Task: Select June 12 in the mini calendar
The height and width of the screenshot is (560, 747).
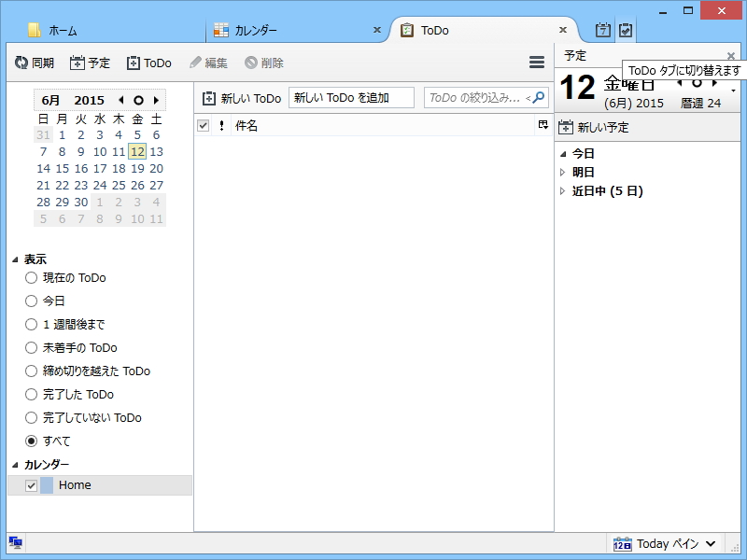Action: tap(137, 152)
